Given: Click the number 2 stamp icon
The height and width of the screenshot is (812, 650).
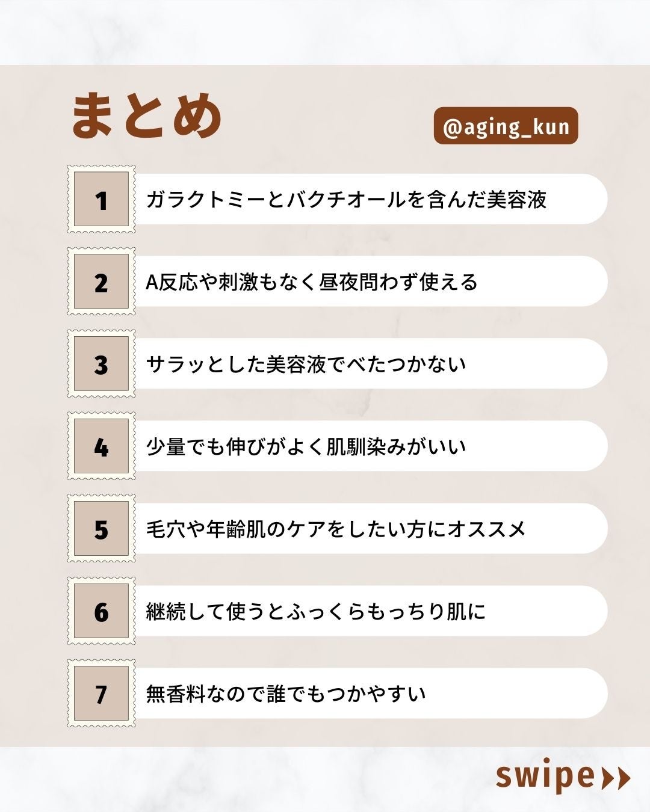Looking at the screenshot, I should point(101,281).
